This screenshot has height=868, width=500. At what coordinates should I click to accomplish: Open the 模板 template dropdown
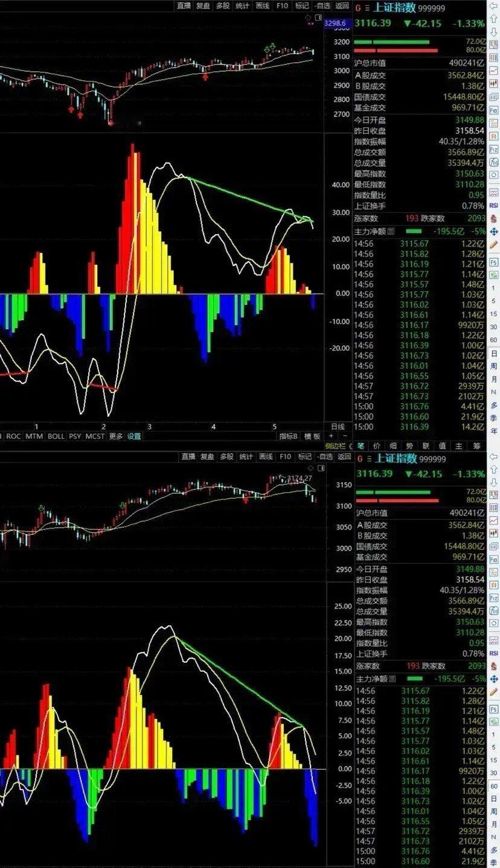312,436
